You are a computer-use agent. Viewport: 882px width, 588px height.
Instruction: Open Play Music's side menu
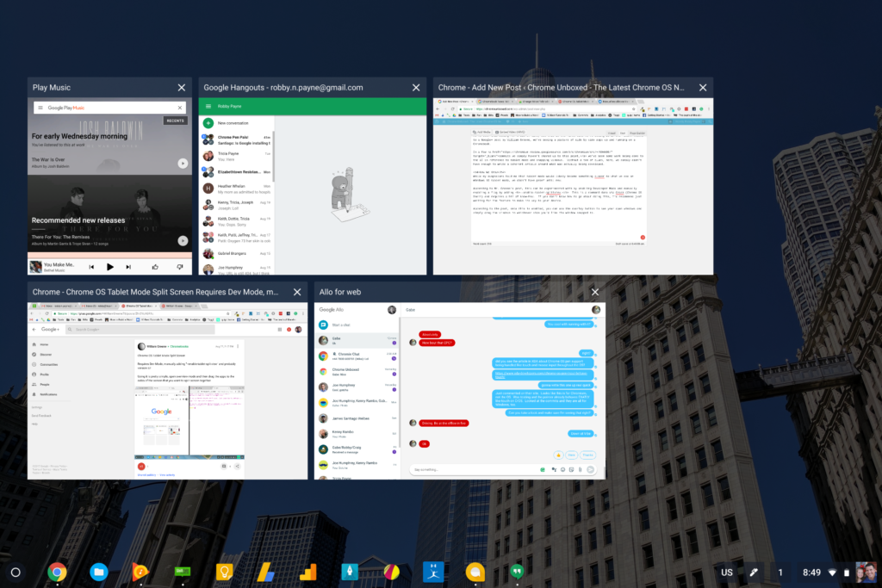41,106
